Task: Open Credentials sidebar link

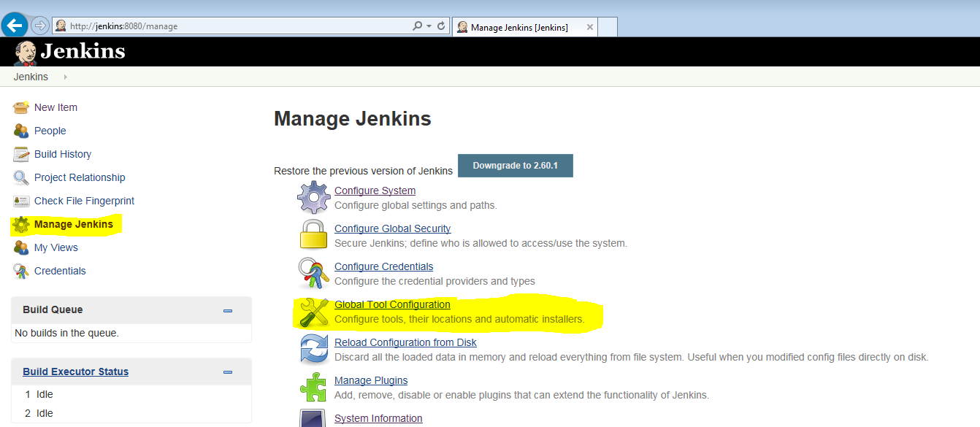Action: 60,271
